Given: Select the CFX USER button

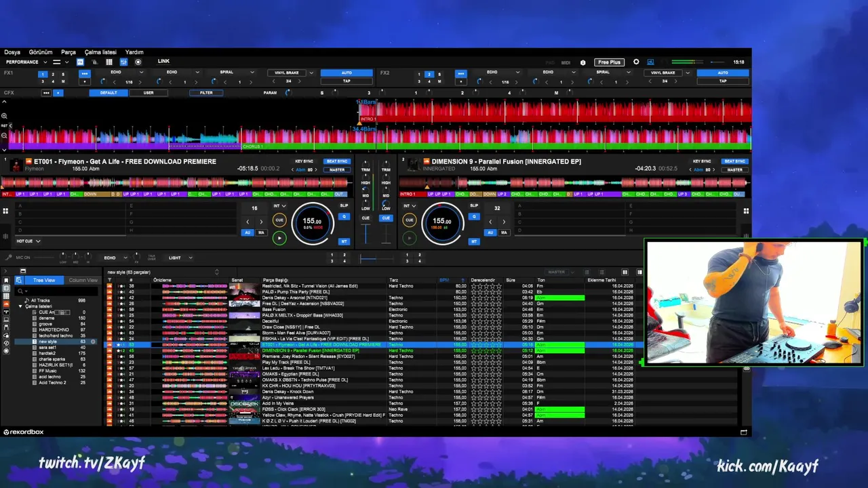Looking at the screenshot, I should pos(149,93).
